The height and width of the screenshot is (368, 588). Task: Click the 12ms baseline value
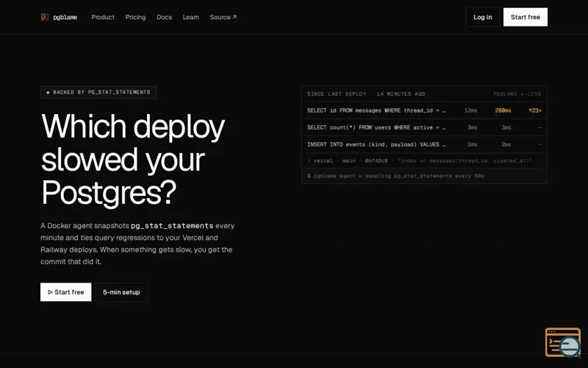470,110
